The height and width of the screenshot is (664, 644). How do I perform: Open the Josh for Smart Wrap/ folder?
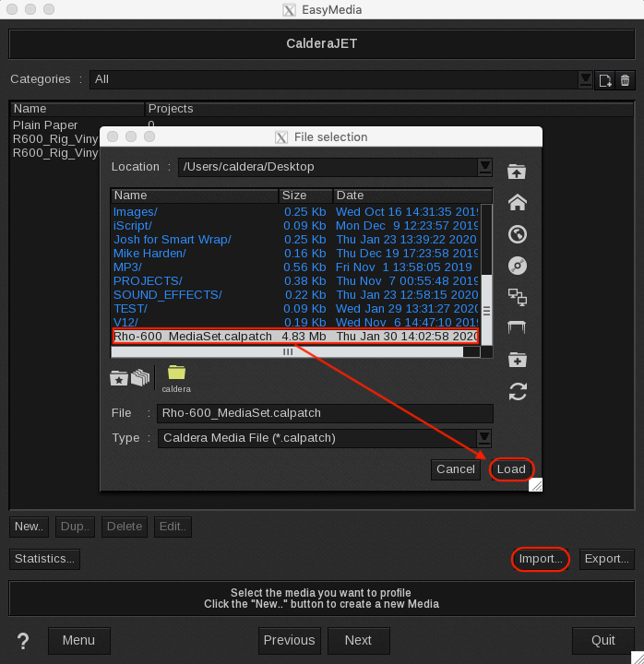point(295,240)
